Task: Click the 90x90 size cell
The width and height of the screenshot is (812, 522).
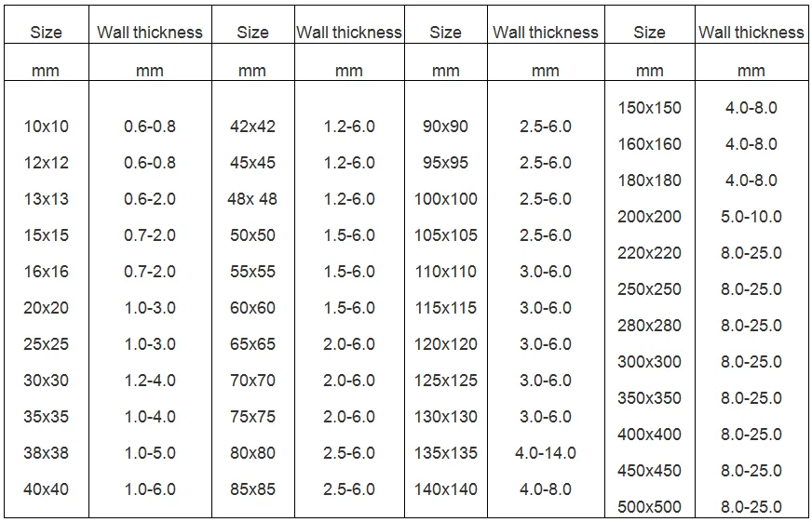Action: pyautogui.click(x=445, y=127)
